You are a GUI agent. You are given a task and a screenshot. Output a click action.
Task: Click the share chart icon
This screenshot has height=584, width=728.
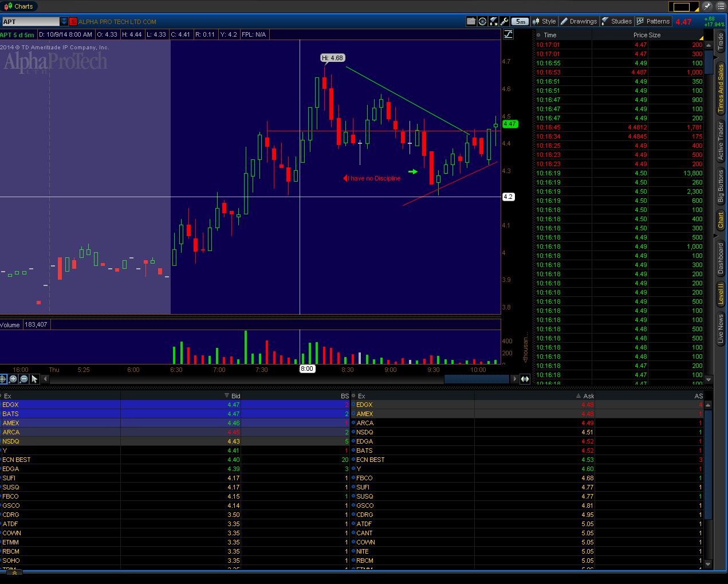click(471, 21)
